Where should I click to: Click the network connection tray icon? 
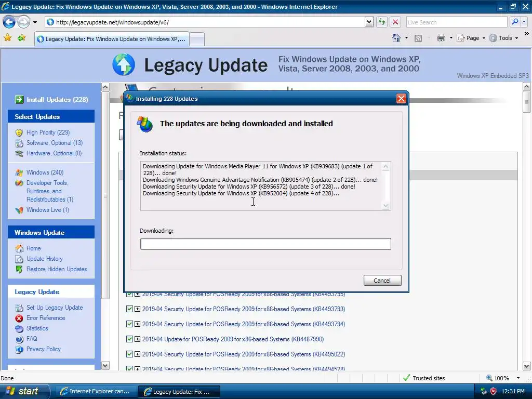click(484, 391)
